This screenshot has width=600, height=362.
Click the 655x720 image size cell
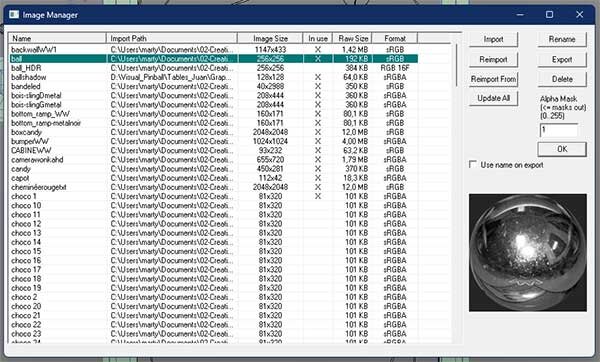(x=270, y=160)
